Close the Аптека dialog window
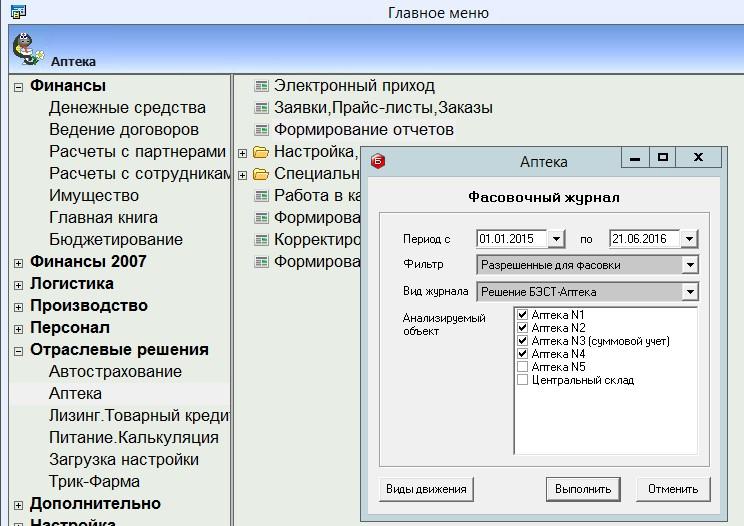Screen dimensions: 744x526 coord(698,157)
